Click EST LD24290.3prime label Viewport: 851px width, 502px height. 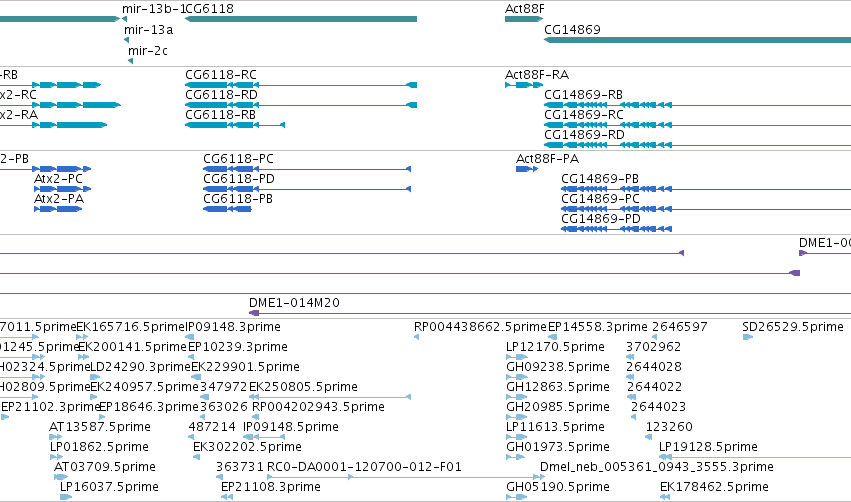140,367
